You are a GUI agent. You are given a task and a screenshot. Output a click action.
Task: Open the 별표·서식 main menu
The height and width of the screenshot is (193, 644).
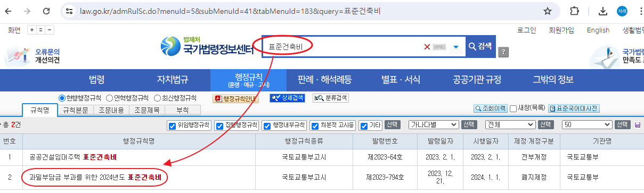pyautogui.click(x=401, y=80)
